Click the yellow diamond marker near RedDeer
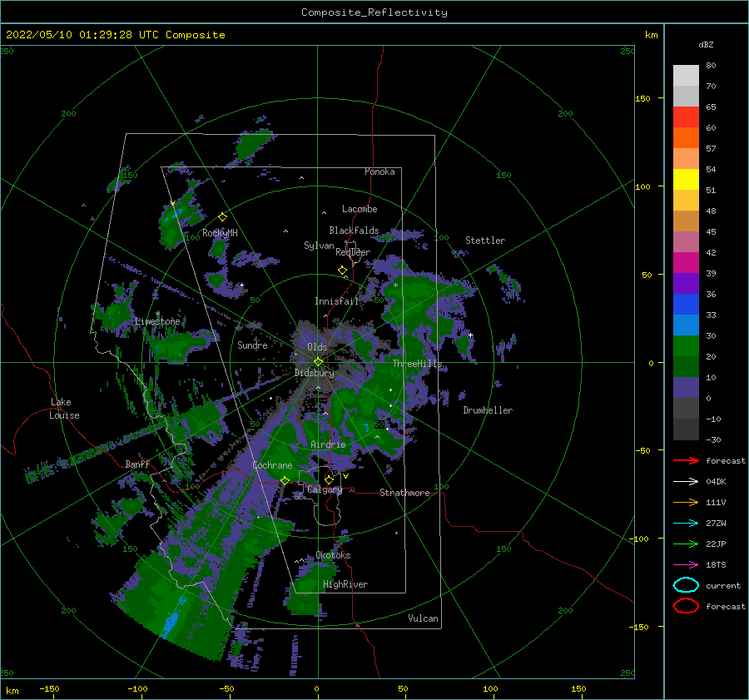749x700 pixels. [343, 271]
